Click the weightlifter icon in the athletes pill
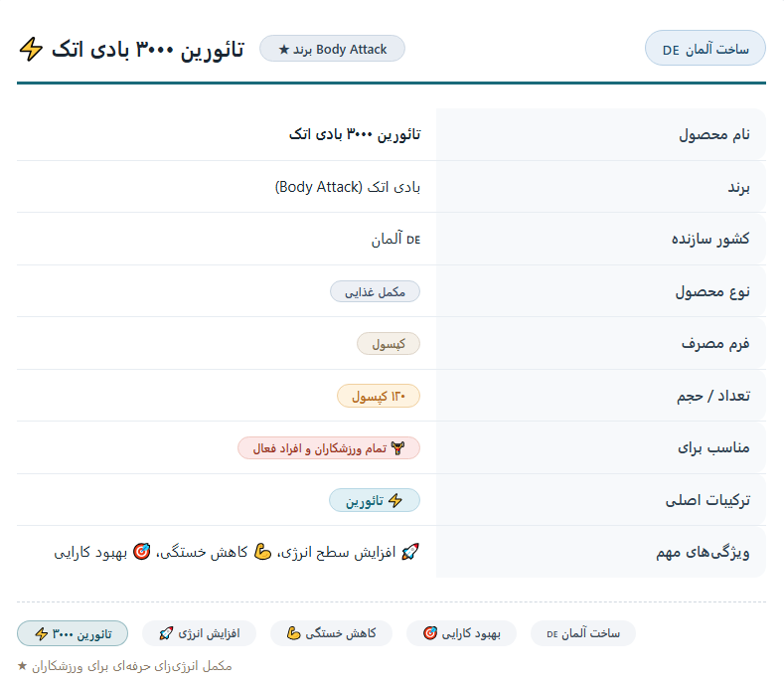The width and height of the screenshot is (784, 685). (397, 448)
